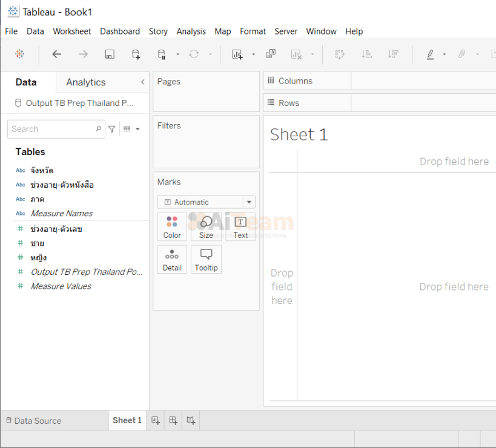
Task: Select the หญิง measure field
Action: tap(38, 258)
